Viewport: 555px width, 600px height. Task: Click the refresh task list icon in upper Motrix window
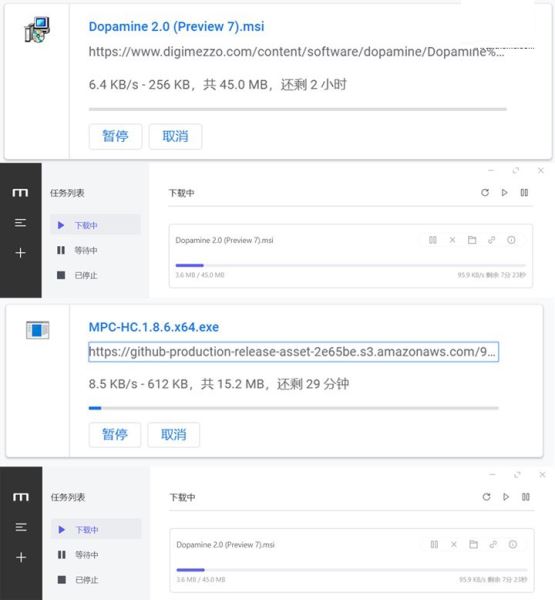pyautogui.click(x=485, y=192)
